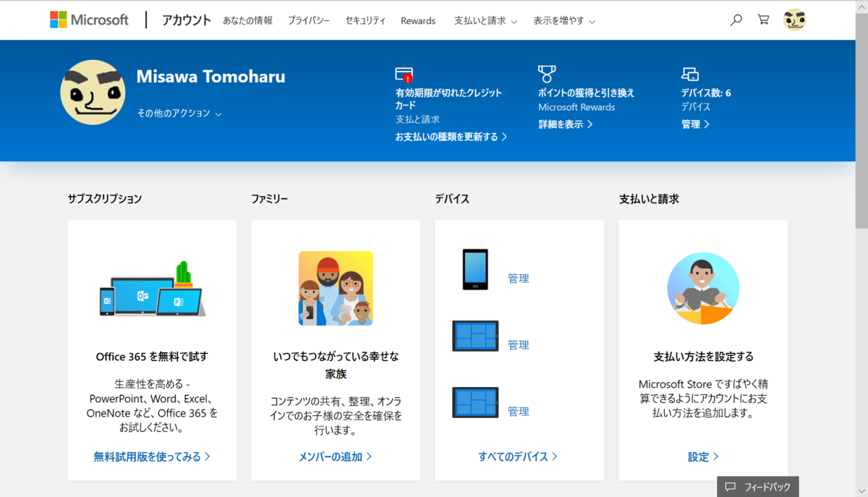Expand その他のアクション dropdown
The height and width of the screenshot is (497, 868).
(179, 114)
